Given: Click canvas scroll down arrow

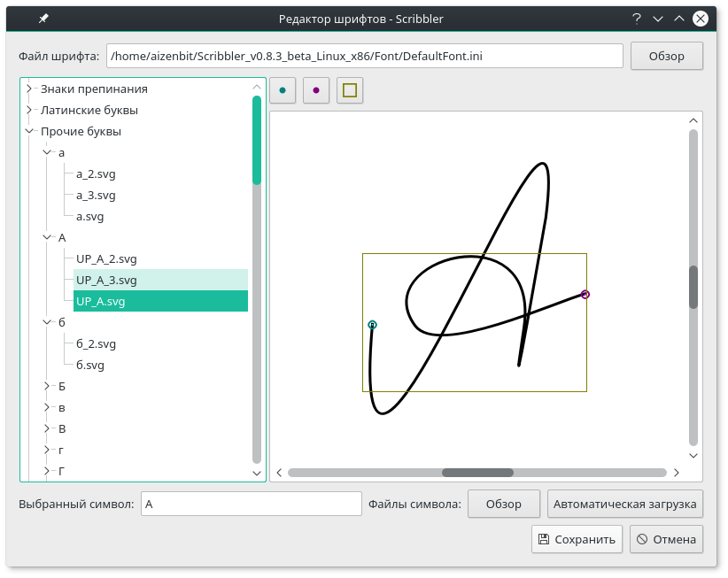Looking at the screenshot, I should point(693,456).
